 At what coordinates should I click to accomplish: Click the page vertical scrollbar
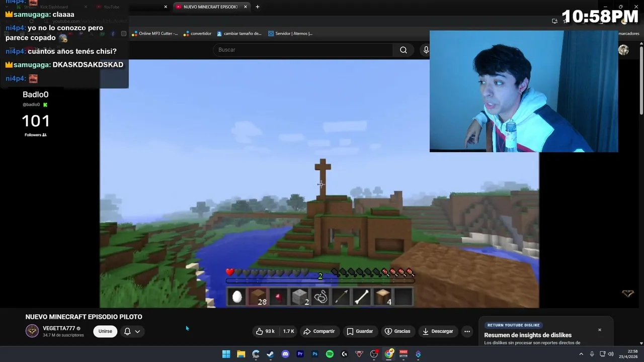point(641,80)
